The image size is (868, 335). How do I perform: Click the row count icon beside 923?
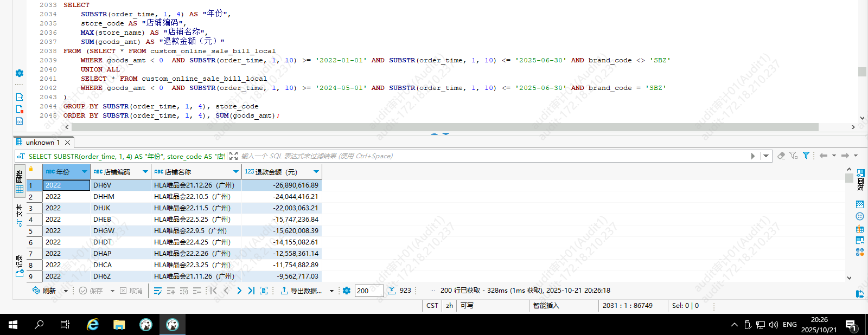tap(392, 291)
